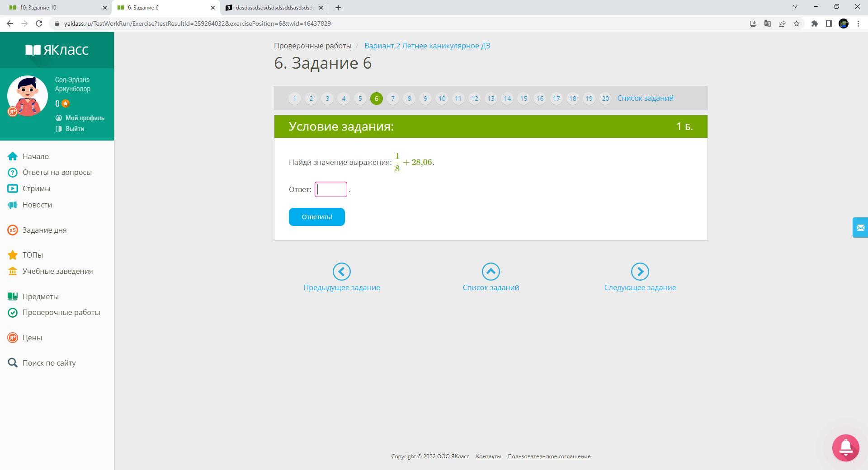Screen dimensions: 868x470
Task: Click Проверочные работы in the breadcrumb
Action: (x=313, y=46)
